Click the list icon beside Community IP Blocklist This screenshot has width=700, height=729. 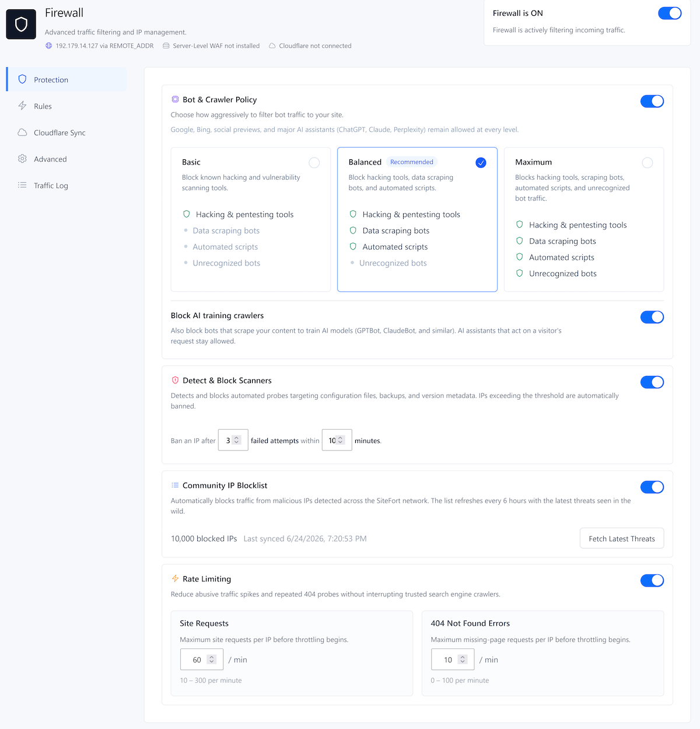(x=175, y=485)
